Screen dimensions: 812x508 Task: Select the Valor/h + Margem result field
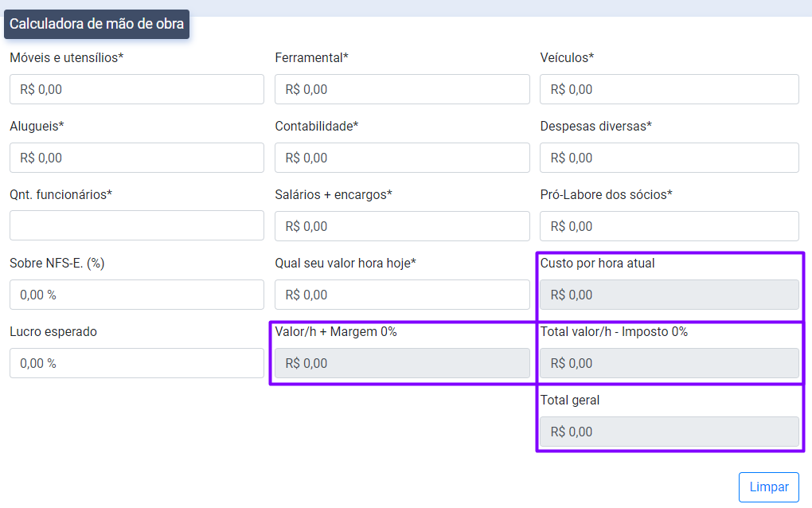click(402, 363)
